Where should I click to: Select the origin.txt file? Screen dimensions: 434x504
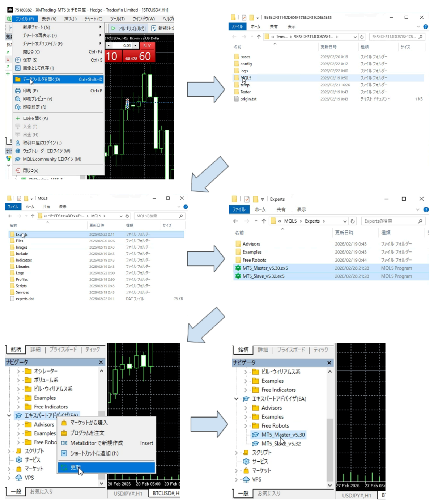click(x=248, y=99)
